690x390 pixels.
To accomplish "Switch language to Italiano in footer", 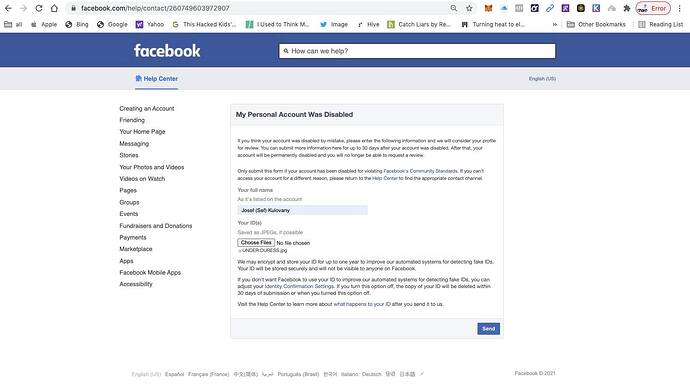I will pyautogui.click(x=349, y=374).
